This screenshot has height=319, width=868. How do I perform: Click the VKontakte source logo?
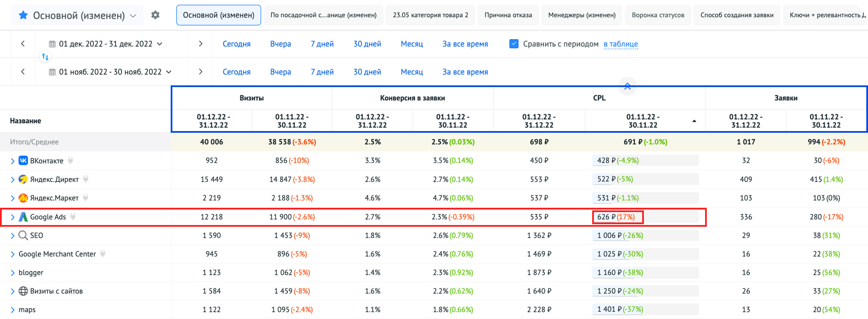[x=23, y=161]
